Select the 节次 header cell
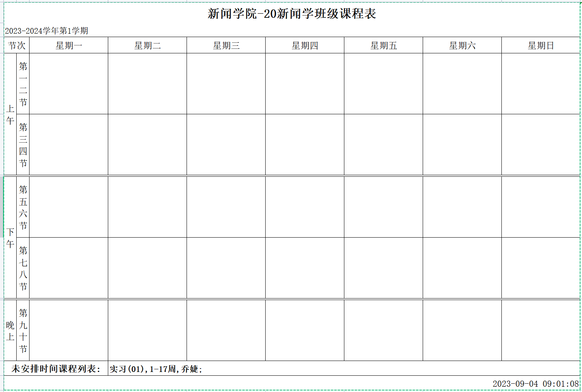Viewport: 582px width, 392px height. tap(17, 45)
